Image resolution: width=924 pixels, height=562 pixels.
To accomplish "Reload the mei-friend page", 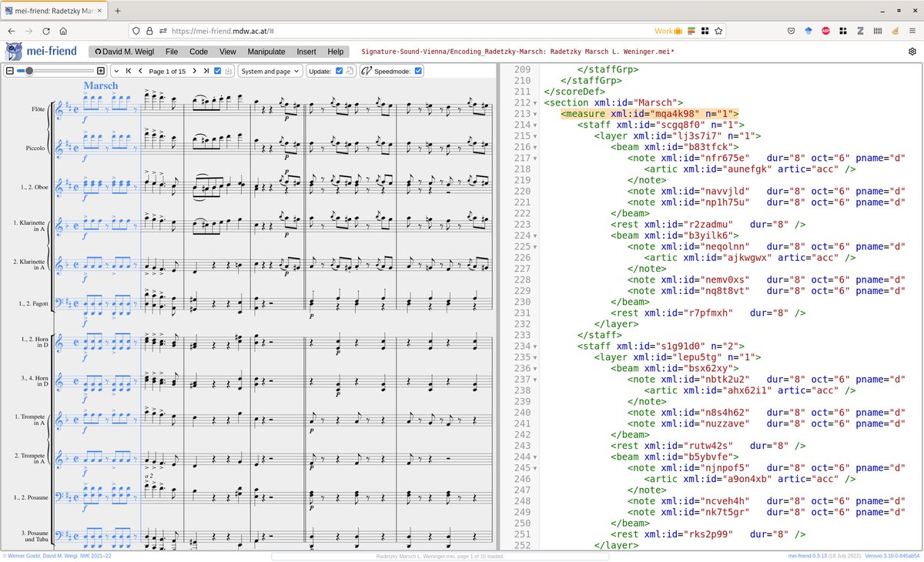I will tap(46, 31).
